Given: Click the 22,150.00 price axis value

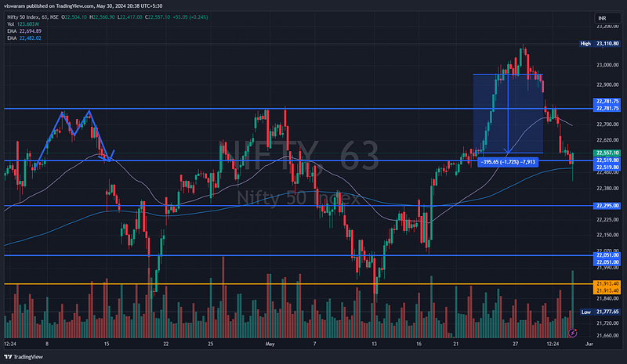Looking at the screenshot, I should coord(607,235).
